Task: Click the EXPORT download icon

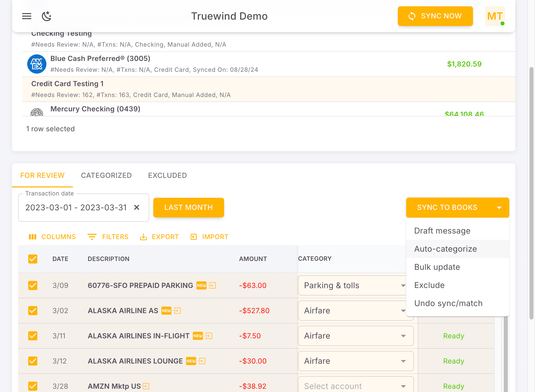Action: [144, 237]
